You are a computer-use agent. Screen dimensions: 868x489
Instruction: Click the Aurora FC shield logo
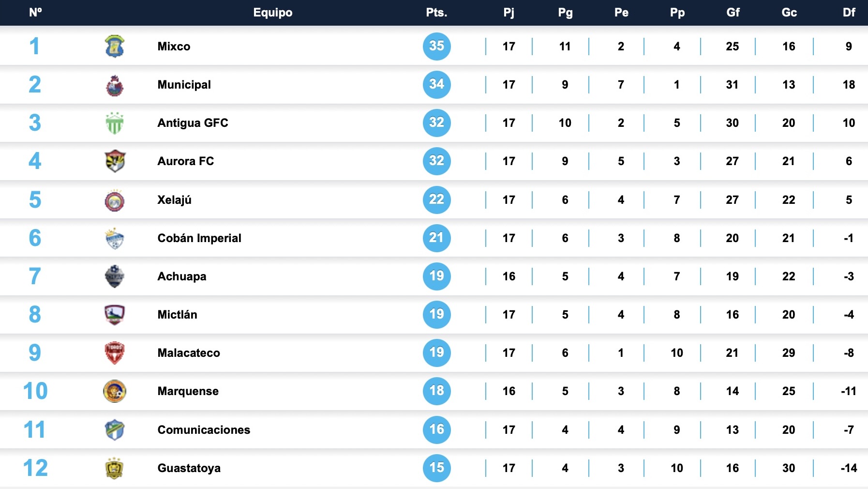115,161
